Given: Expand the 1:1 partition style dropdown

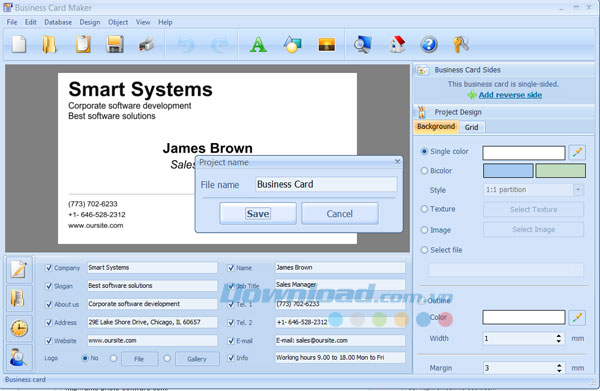Looking at the screenshot, I should (578, 190).
